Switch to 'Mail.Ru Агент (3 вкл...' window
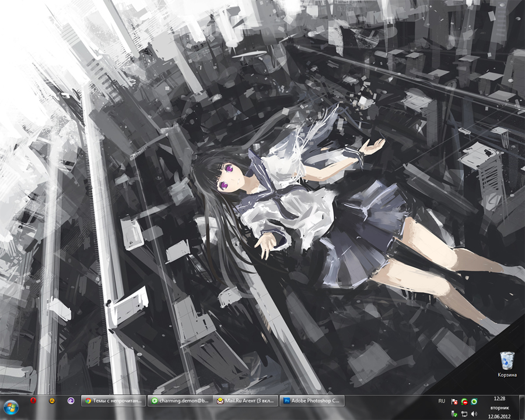525x420 pixels. click(246, 401)
